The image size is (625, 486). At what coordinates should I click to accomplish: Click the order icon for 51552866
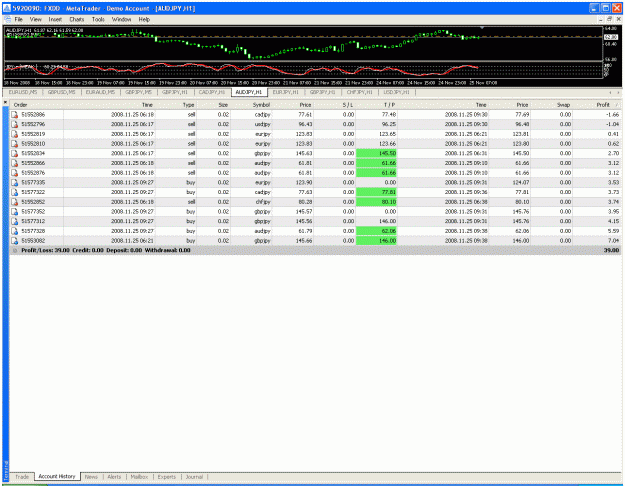(x=14, y=163)
